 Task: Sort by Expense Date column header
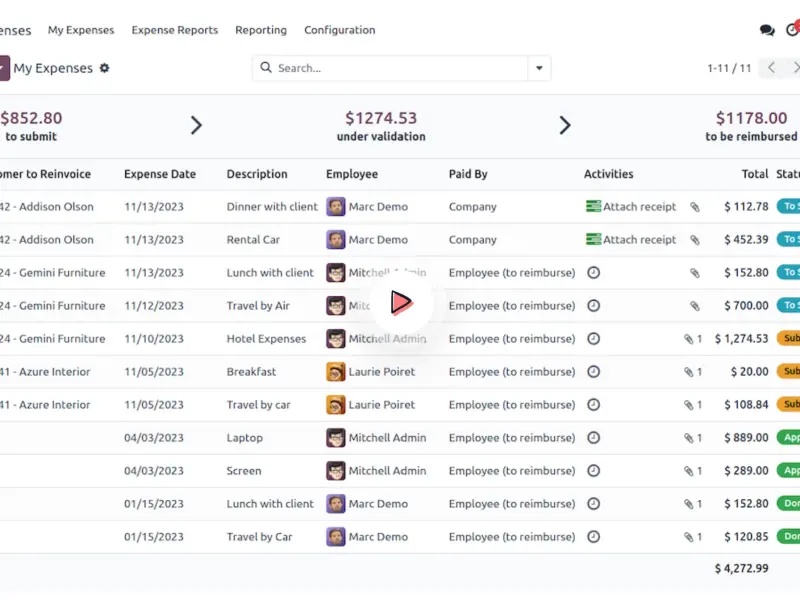pos(160,174)
